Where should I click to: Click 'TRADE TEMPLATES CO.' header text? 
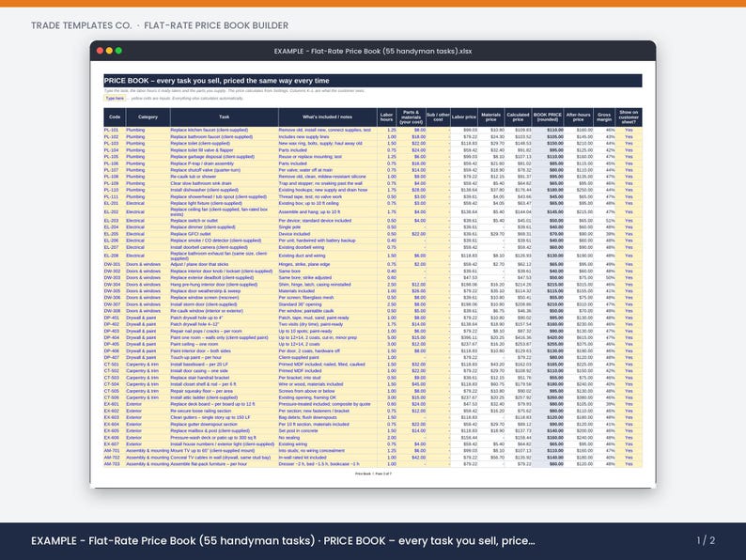pos(82,25)
